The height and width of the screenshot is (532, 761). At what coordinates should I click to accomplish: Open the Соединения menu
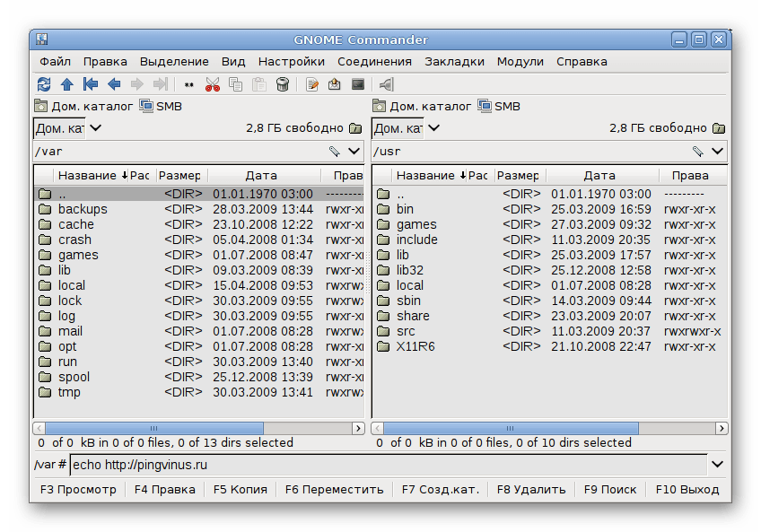pos(374,62)
